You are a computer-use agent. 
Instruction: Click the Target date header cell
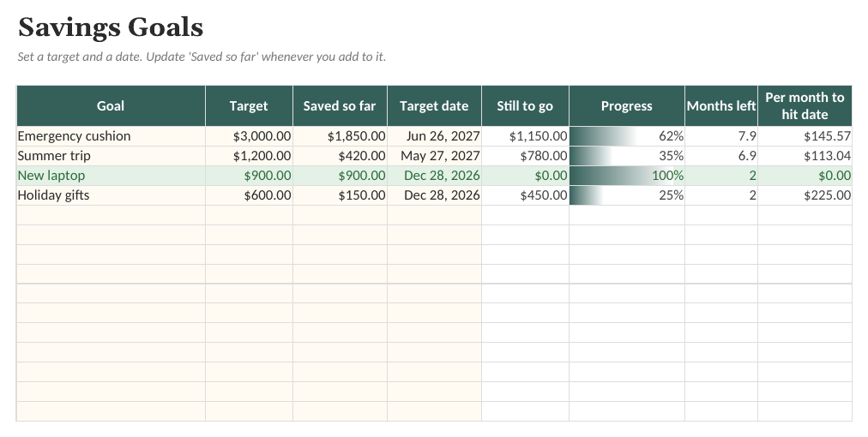pos(435,105)
